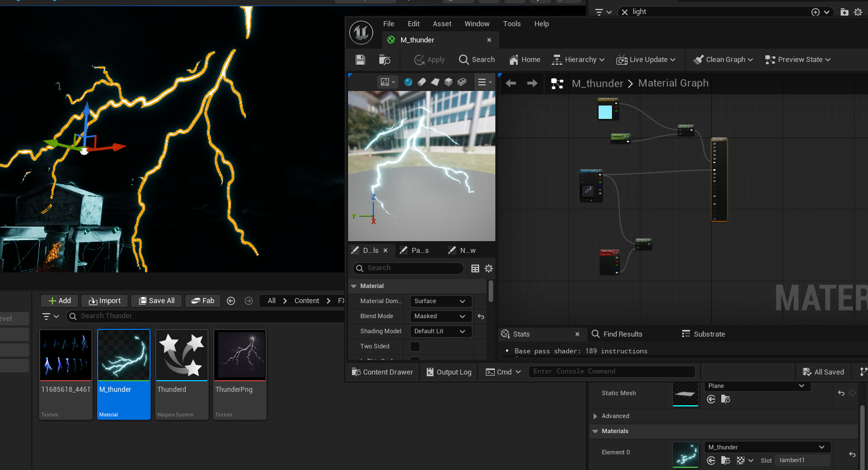
Task: Click the Save material floppy disk icon
Action: coord(360,60)
